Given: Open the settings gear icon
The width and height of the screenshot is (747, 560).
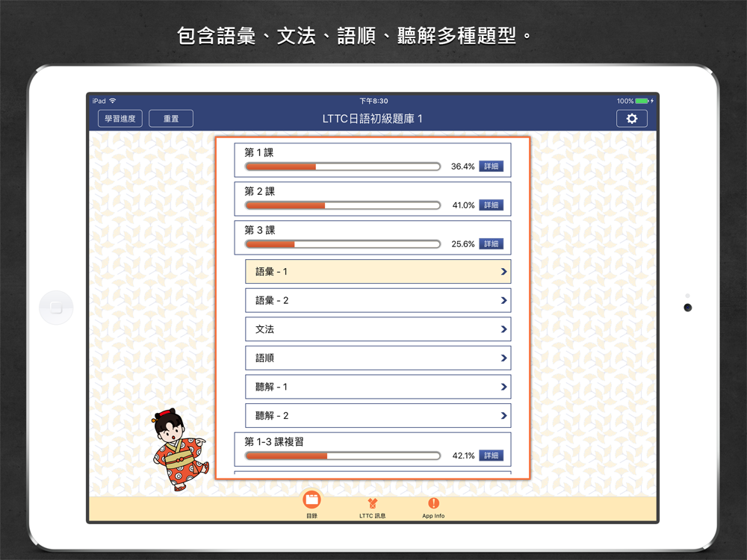Looking at the screenshot, I should [x=632, y=119].
